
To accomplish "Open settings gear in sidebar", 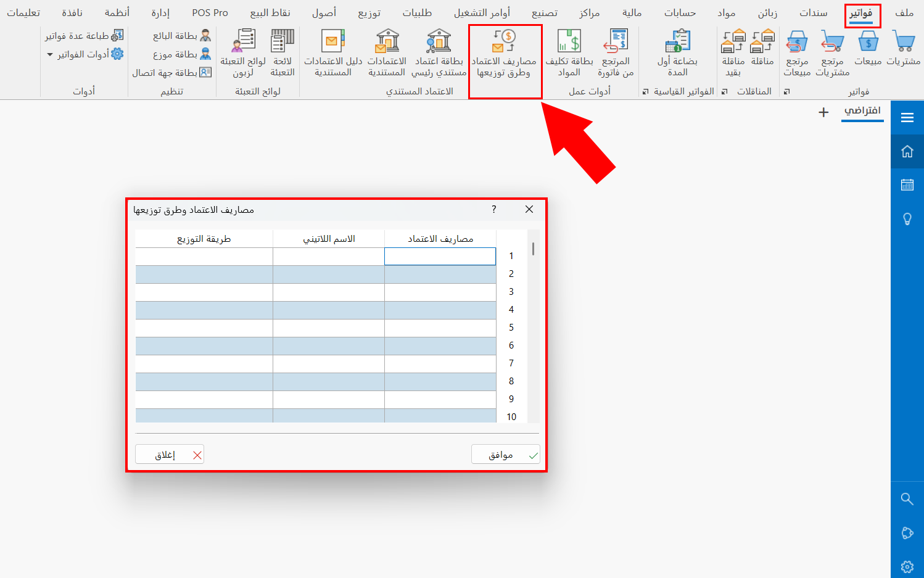I will pyautogui.click(x=907, y=566).
